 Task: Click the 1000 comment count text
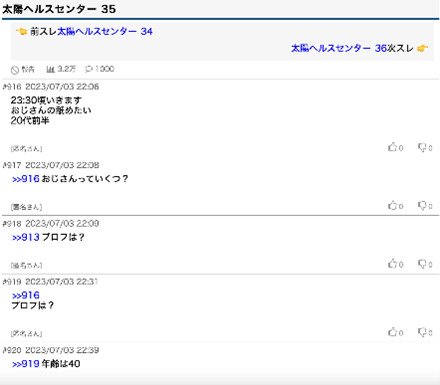tap(104, 69)
